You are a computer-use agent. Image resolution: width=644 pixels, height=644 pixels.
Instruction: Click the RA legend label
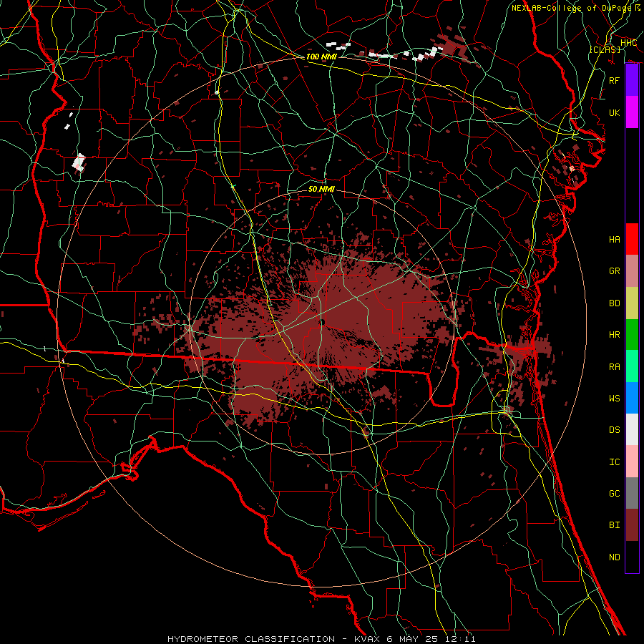[x=614, y=366]
